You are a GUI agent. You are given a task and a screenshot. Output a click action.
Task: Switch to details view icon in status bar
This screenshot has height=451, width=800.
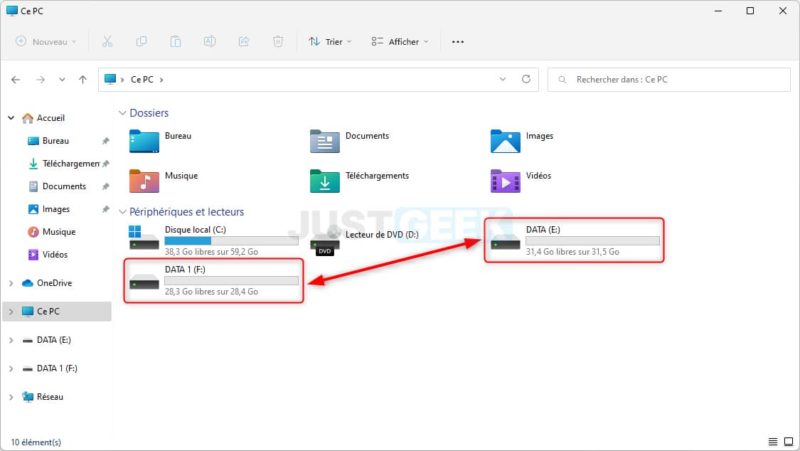pos(773,441)
